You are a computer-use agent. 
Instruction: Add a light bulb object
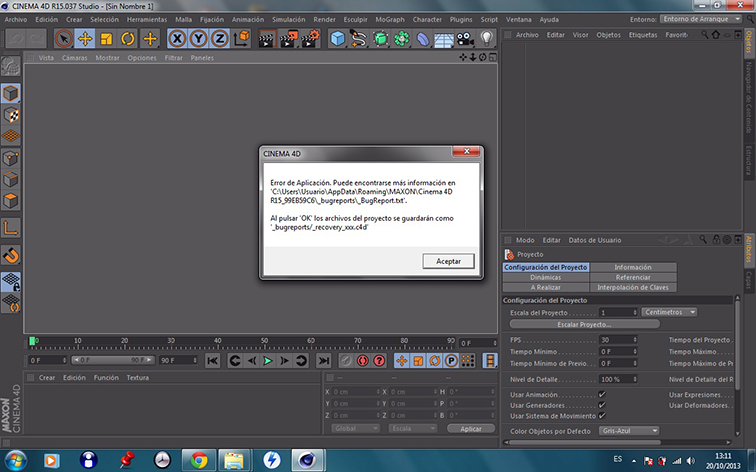486,39
